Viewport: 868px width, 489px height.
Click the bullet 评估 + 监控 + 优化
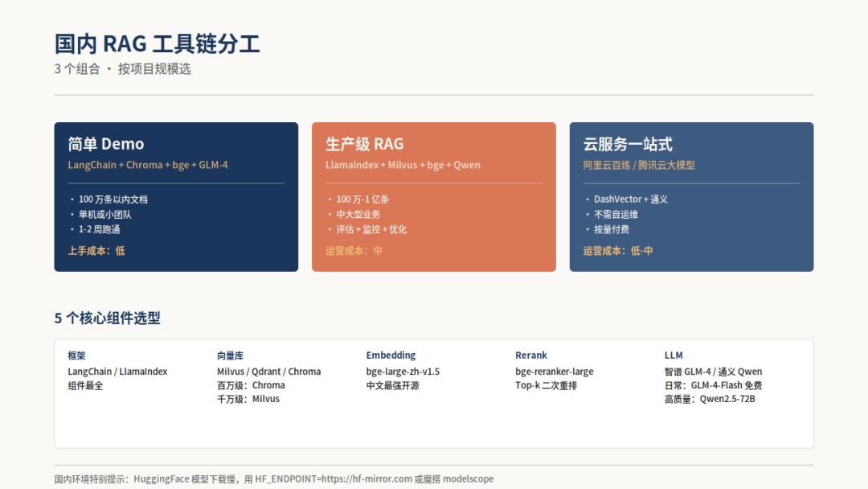[371, 229]
